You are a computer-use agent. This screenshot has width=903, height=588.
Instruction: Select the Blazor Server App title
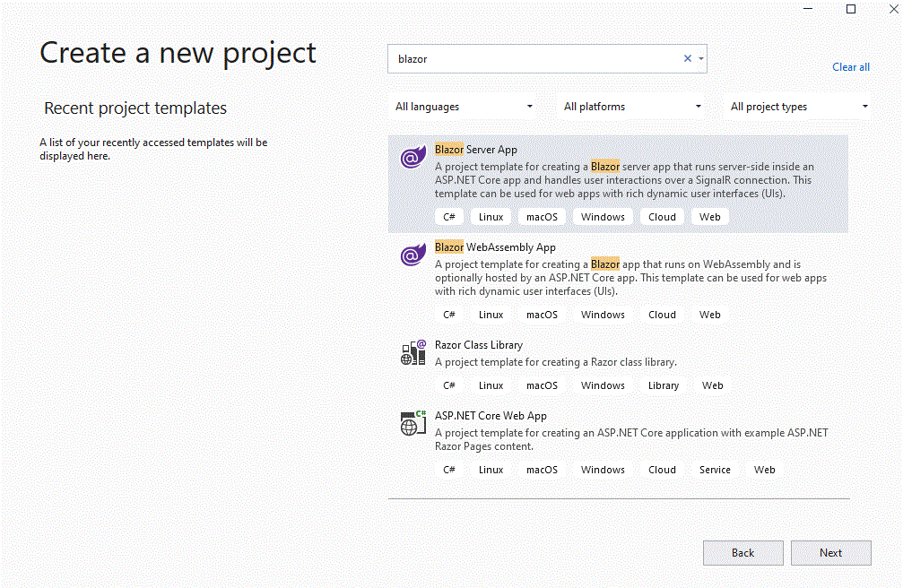tap(475, 150)
